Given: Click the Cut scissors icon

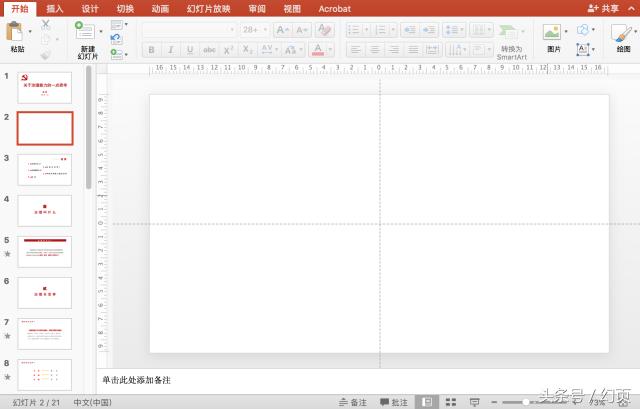Looking at the screenshot, I should tap(45, 24).
